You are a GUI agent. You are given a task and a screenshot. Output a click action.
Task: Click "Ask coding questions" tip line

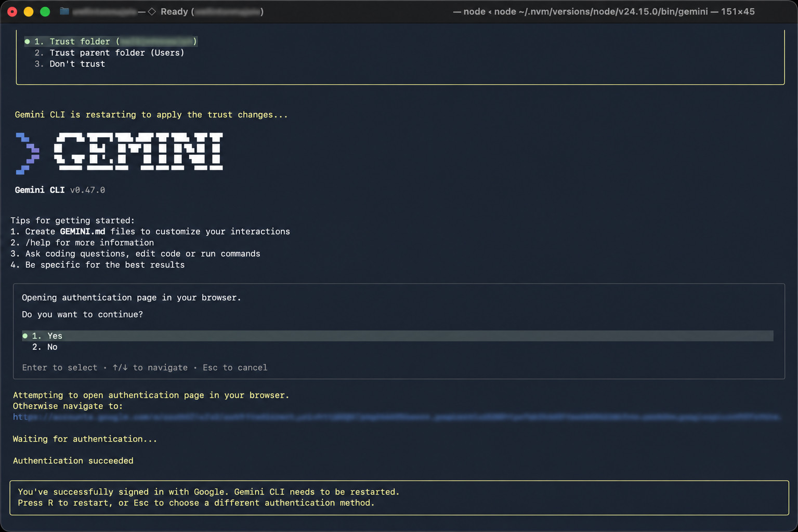pos(135,254)
